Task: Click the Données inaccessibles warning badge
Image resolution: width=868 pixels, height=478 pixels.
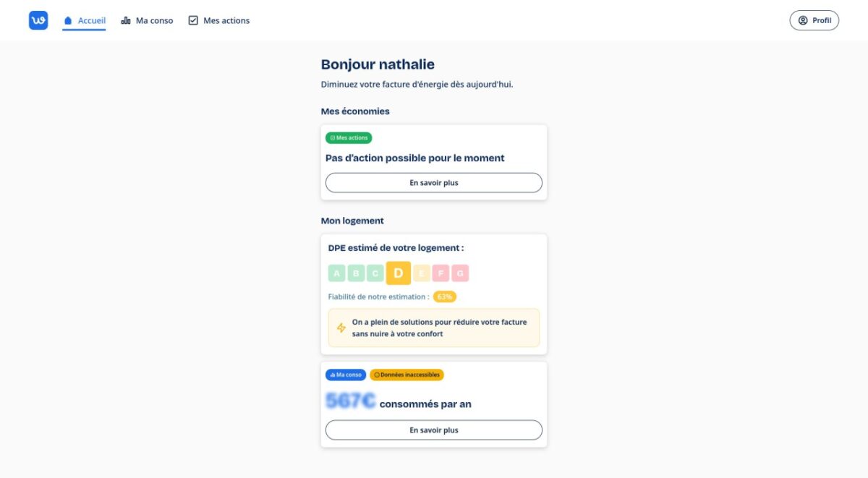Action: [407, 375]
